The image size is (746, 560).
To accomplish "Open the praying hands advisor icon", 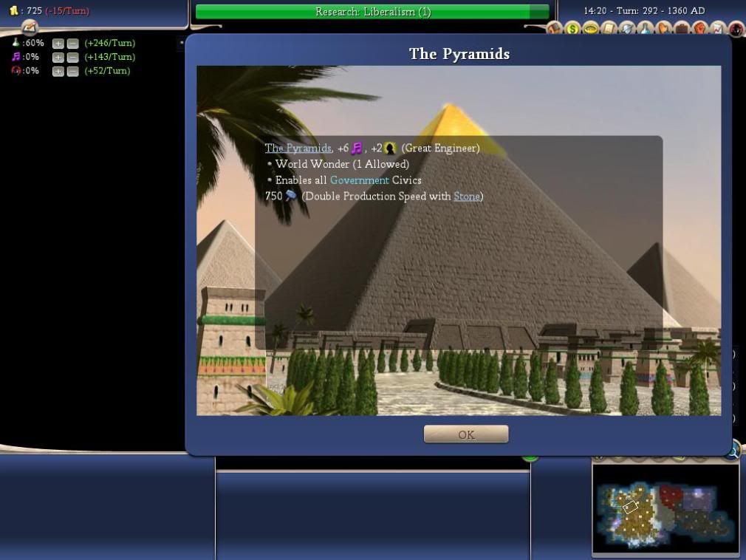I will pos(663,29).
